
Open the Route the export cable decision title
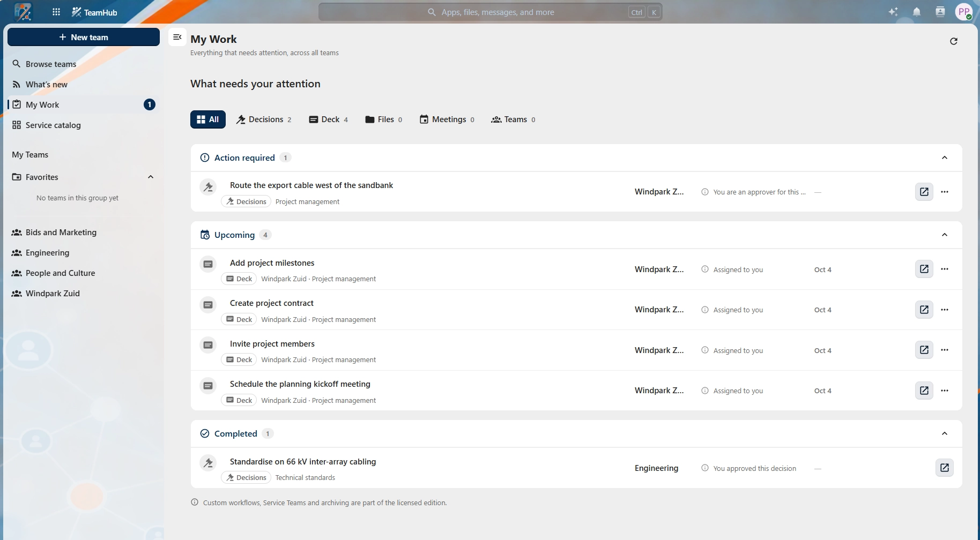[311, 185]
